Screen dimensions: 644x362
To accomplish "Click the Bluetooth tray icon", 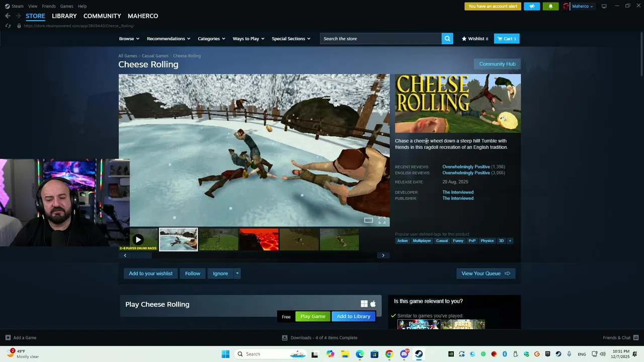I will (x=505, y=354).
